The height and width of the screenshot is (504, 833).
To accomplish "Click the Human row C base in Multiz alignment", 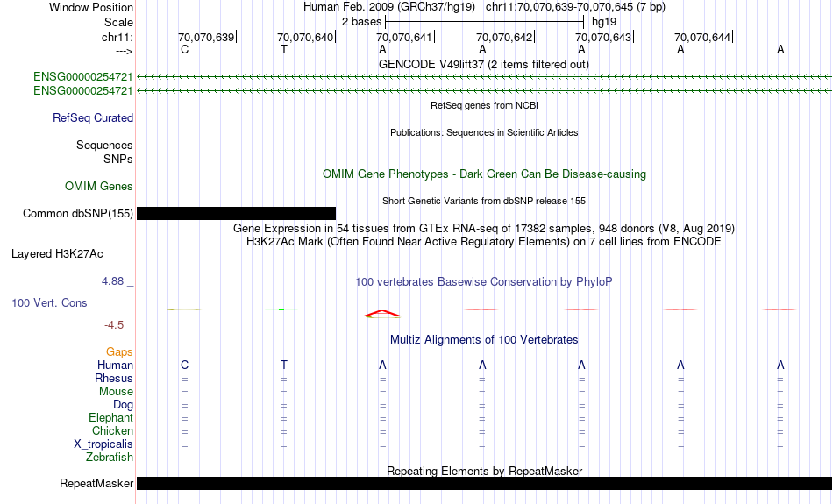I will coord(184,366).
